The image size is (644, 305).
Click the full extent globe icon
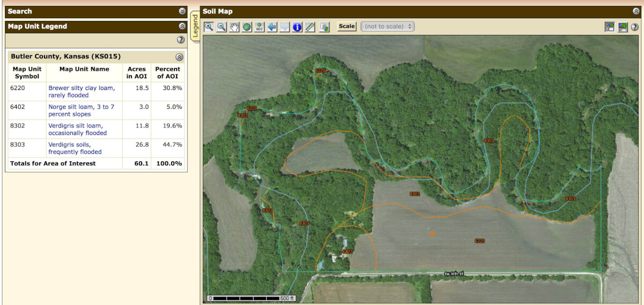[247, 27]
